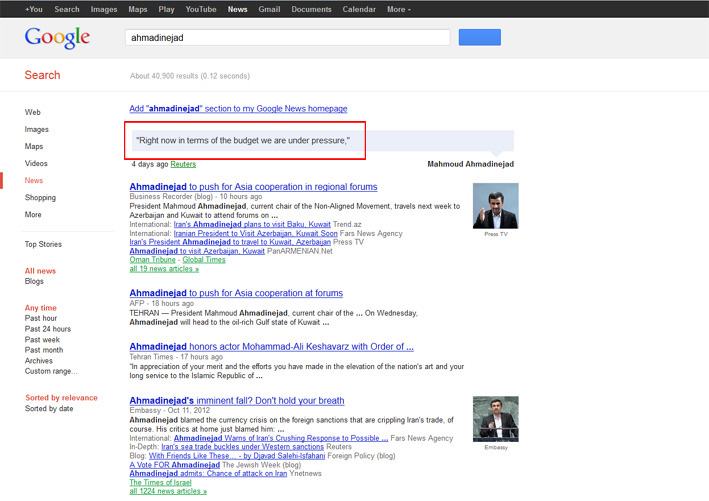The image size is (709, 501).
Task: Click the About 40,900 results count text
Action: coord(189,76)
